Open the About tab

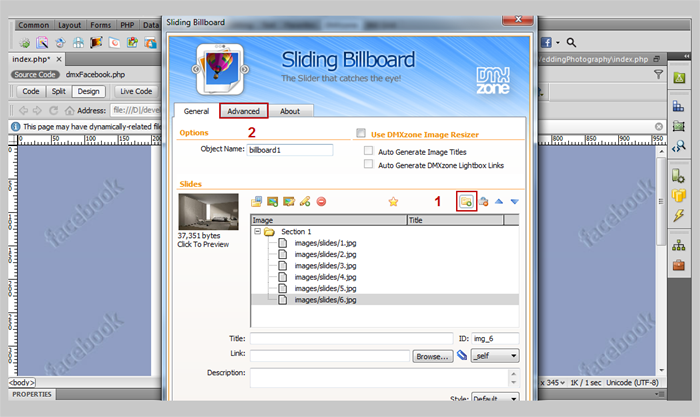click(x=290, y=111)
